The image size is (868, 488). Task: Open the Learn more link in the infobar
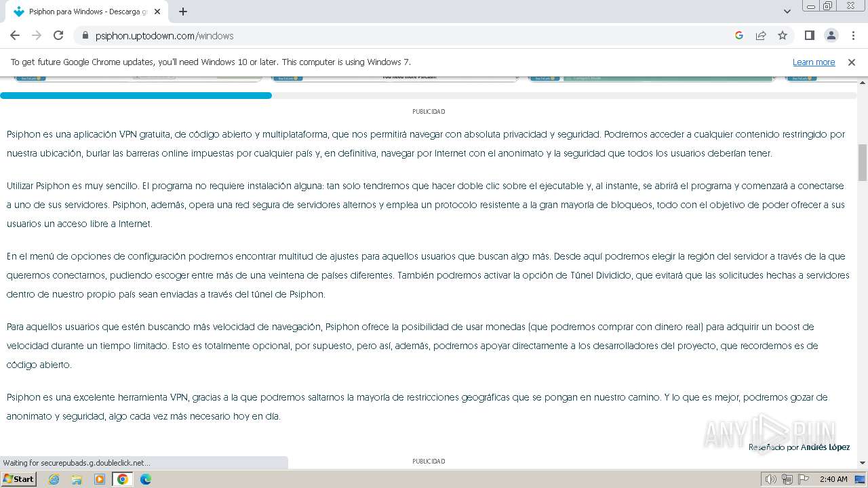814,62
